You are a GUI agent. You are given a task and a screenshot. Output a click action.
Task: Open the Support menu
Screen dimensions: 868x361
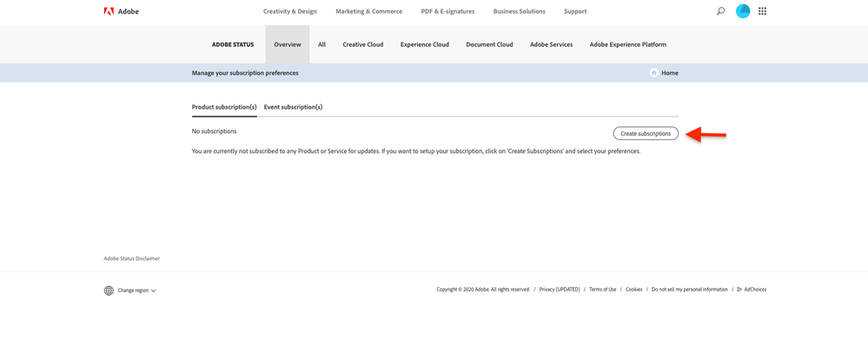[x=575, y=11]
